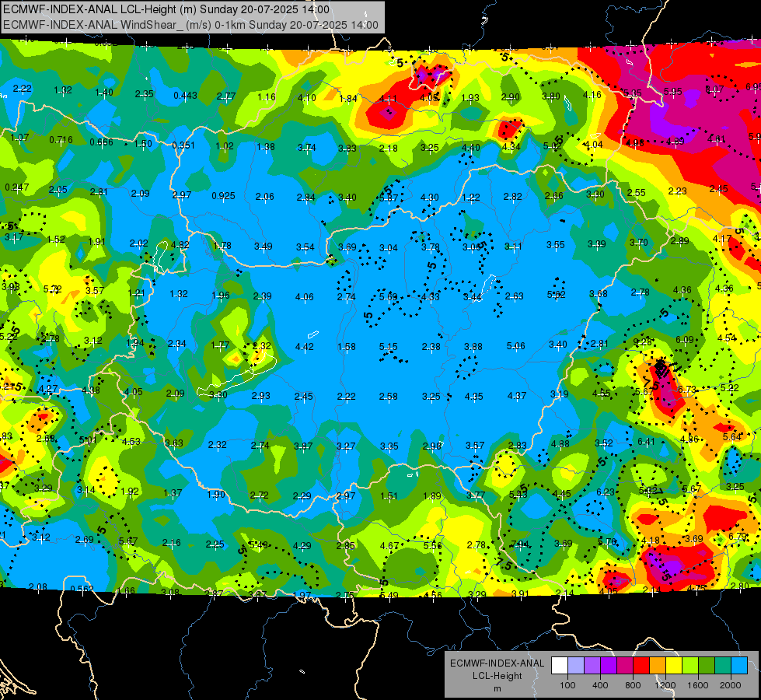Click the grid value 7.94
Image resolution: width=761 pixels, height=700 pixels.
pyautogui.click(x=520, y=544)
